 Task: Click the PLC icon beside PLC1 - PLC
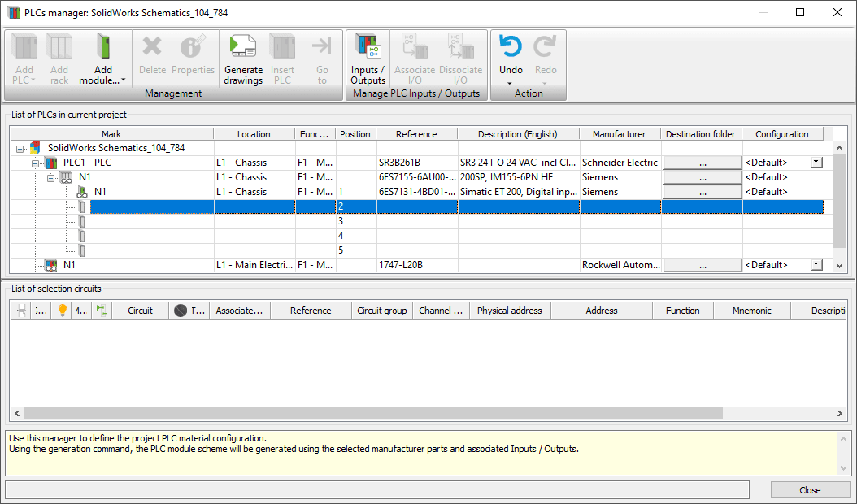click(51, 163)
